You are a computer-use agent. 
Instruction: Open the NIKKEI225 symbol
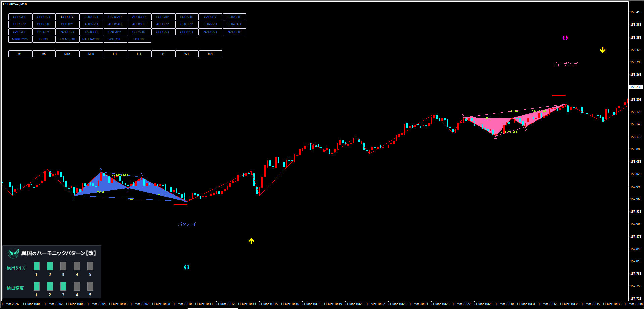[20, 39]
